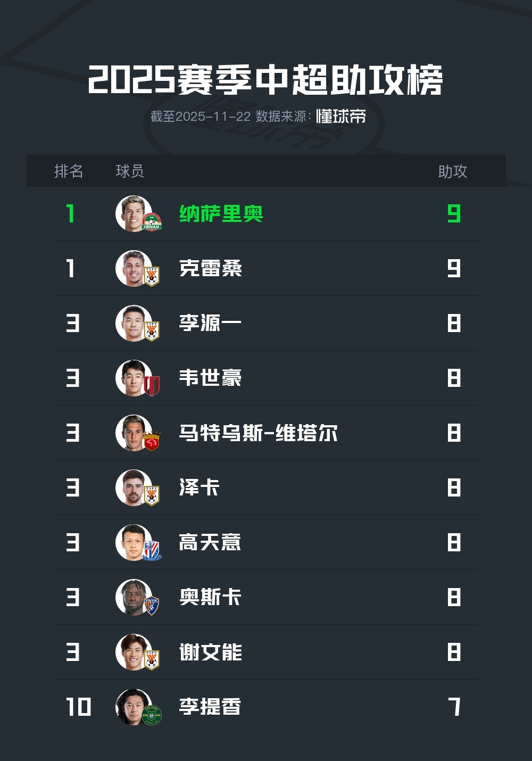Select the player name 李提香
This screenshot has width=532, height=761.
(x=211, y=707)
